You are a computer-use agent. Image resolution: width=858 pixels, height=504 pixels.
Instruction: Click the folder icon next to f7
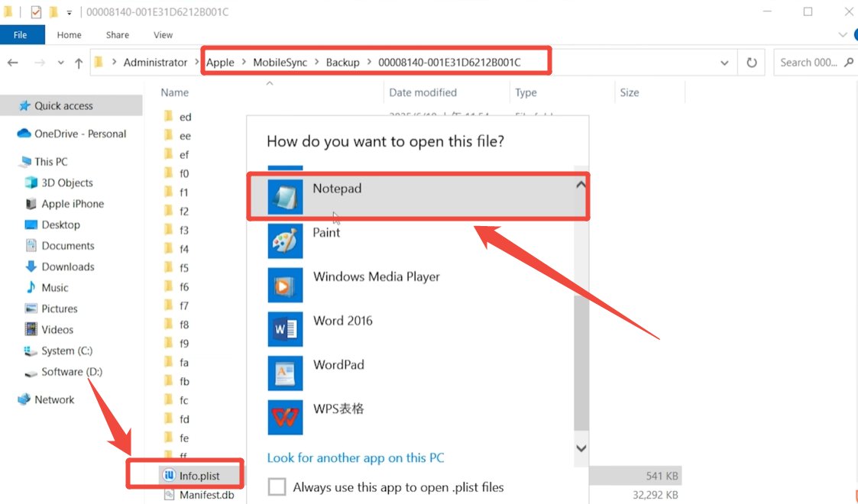click(x=169, y=305)
